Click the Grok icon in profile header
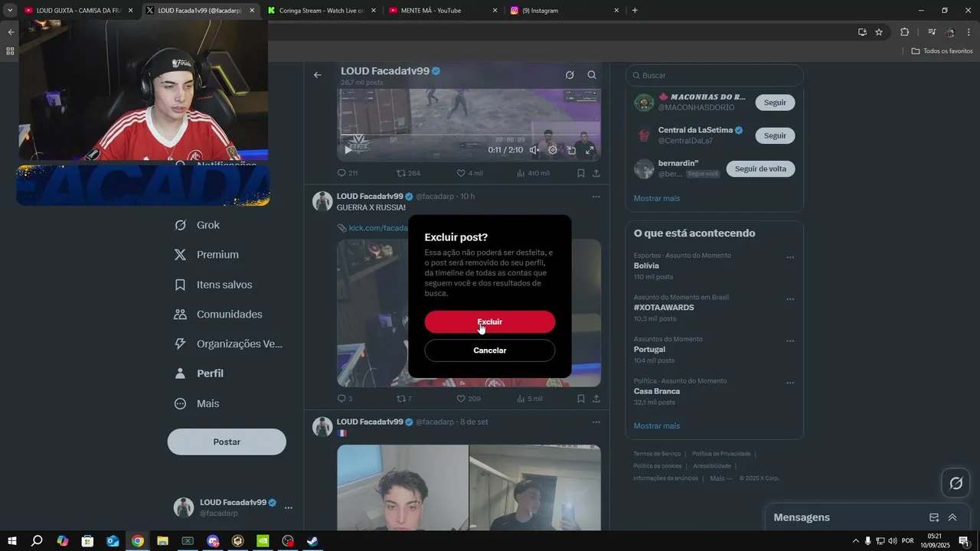The image size is (980, 551). [x=570, y=75]
